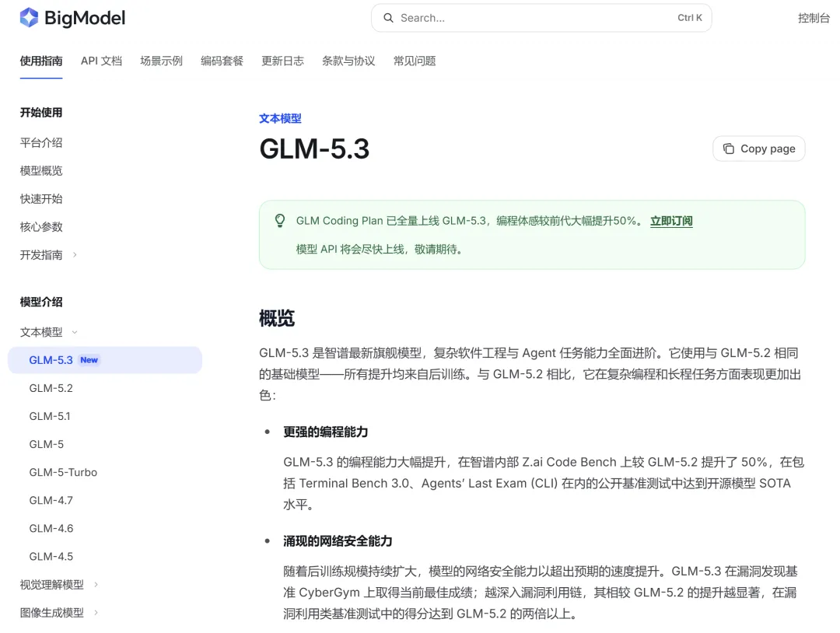Select GLM-5.3 in the sidebar

coord(105,360)
